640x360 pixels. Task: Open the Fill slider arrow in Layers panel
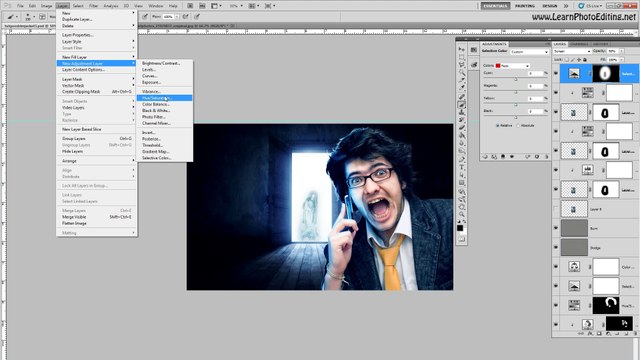click(x=621, y=60)
